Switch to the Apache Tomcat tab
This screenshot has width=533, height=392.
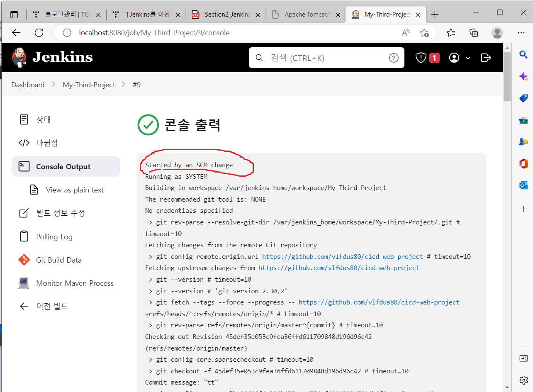click(x=305, y=15)
